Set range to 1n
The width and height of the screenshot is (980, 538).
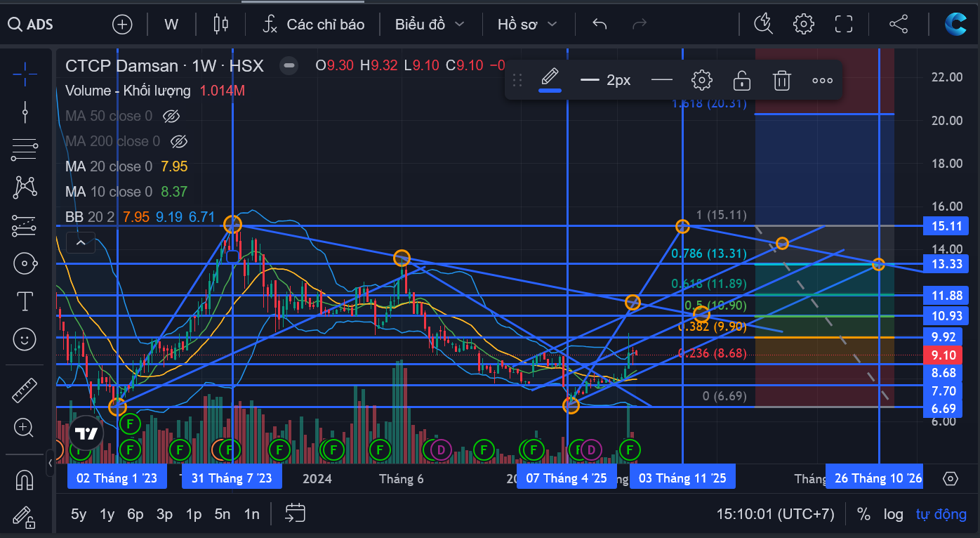(251, 514)
